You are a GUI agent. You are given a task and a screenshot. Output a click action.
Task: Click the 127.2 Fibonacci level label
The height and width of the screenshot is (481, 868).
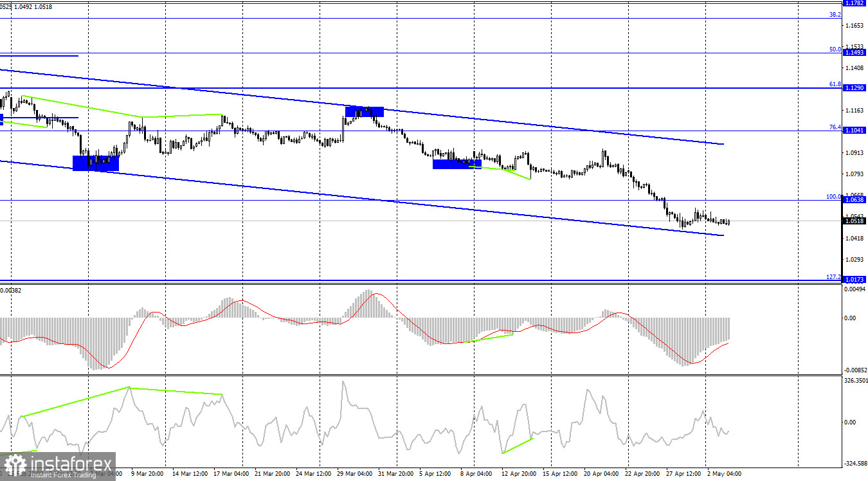tap(834, 277)
